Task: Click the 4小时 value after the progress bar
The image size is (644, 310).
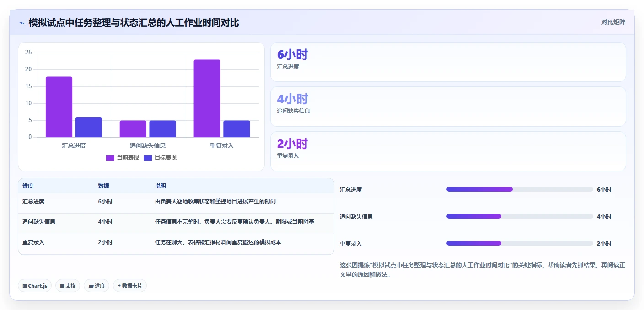Action: click(604, 217)
